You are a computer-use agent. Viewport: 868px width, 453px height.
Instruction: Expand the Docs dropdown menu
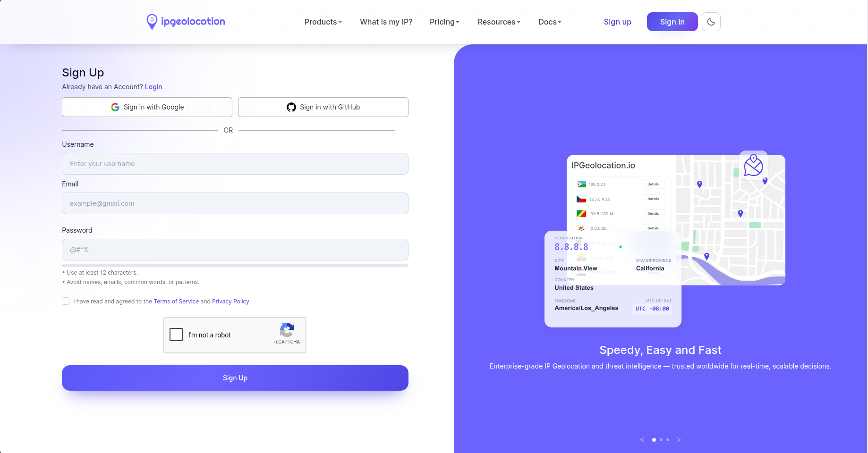[x=550, y=22]
